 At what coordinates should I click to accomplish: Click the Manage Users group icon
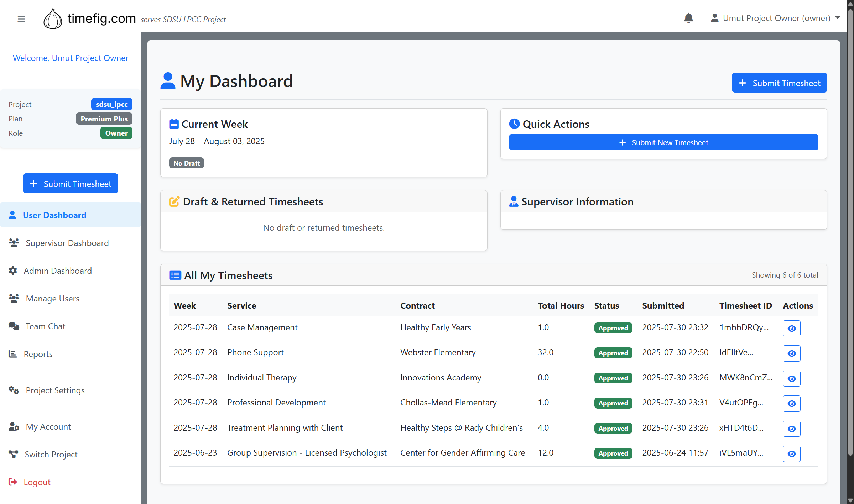click(14, 298)
